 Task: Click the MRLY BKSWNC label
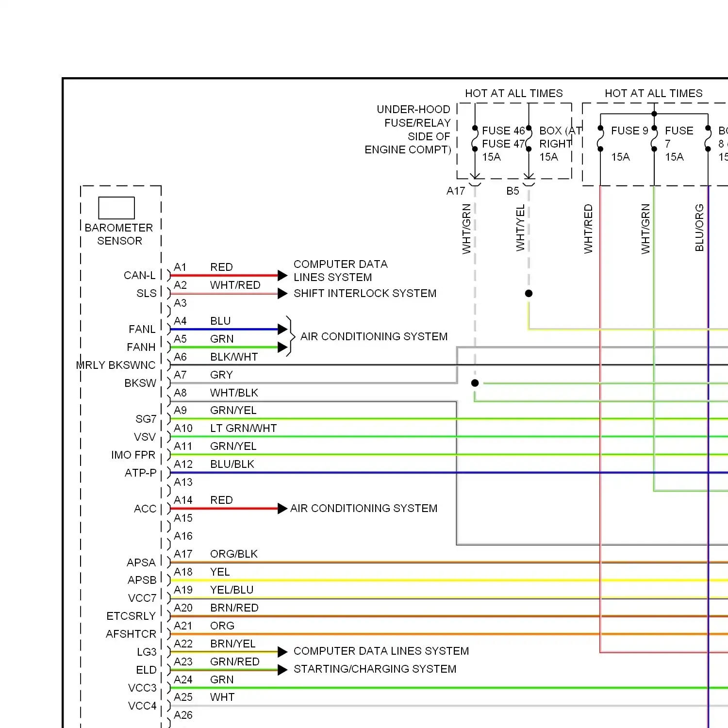click(x=116, y=365)
